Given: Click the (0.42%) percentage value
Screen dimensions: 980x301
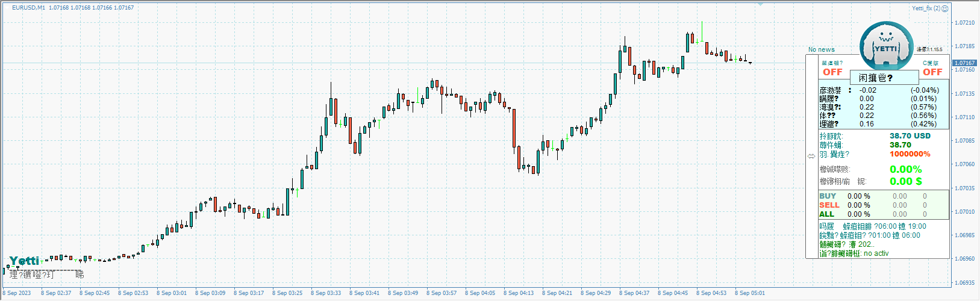Looking at the screenshot, I should point(923,124).
